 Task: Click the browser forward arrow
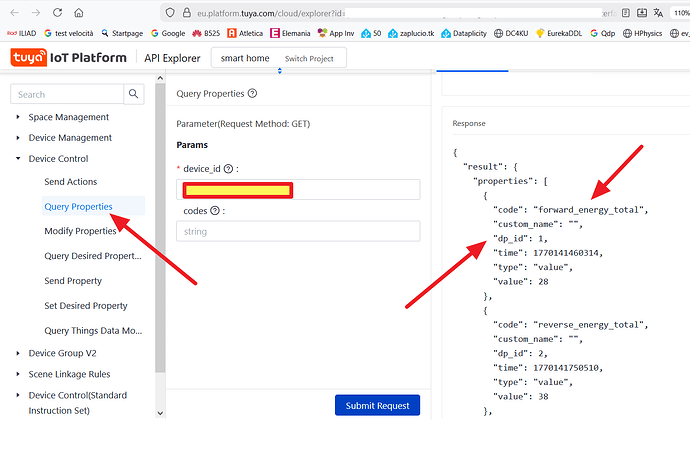tap(36, 12)
